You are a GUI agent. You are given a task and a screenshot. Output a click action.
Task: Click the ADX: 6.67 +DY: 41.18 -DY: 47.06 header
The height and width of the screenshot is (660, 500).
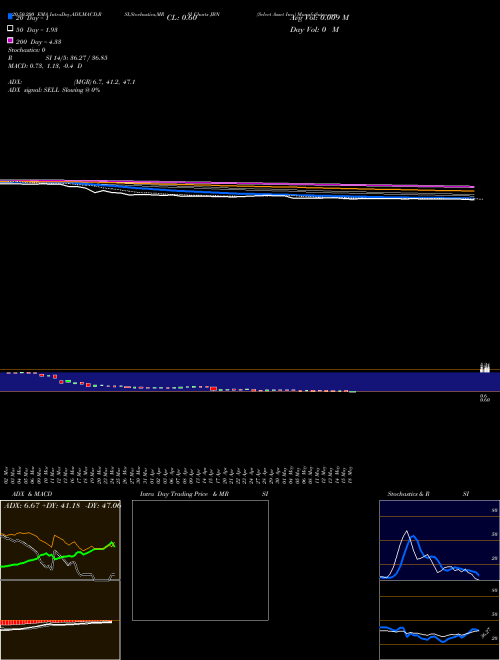tap(62, 505)
